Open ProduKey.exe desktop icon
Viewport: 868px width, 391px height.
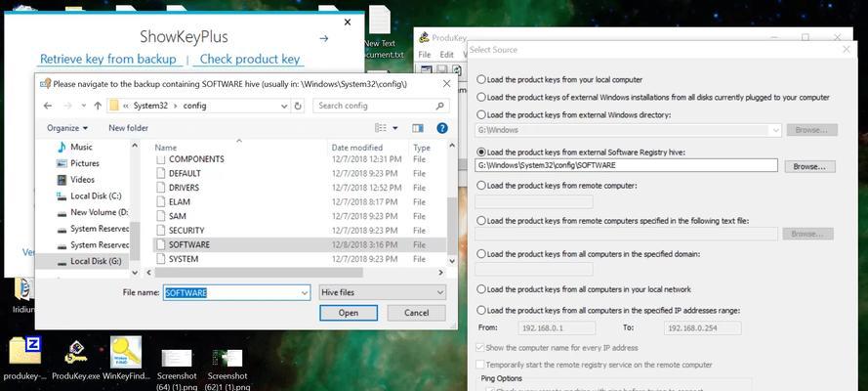pyautogui.click(x=75, y=360)
